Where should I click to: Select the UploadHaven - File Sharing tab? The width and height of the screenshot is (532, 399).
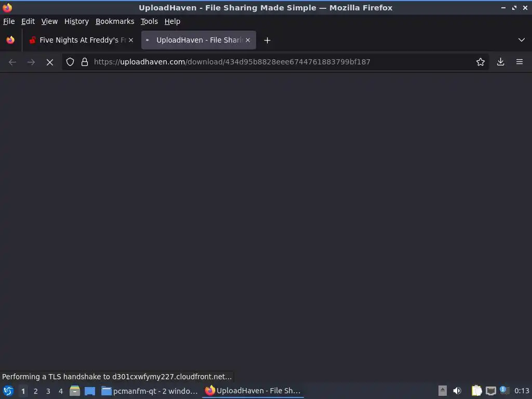click(198, 40)
